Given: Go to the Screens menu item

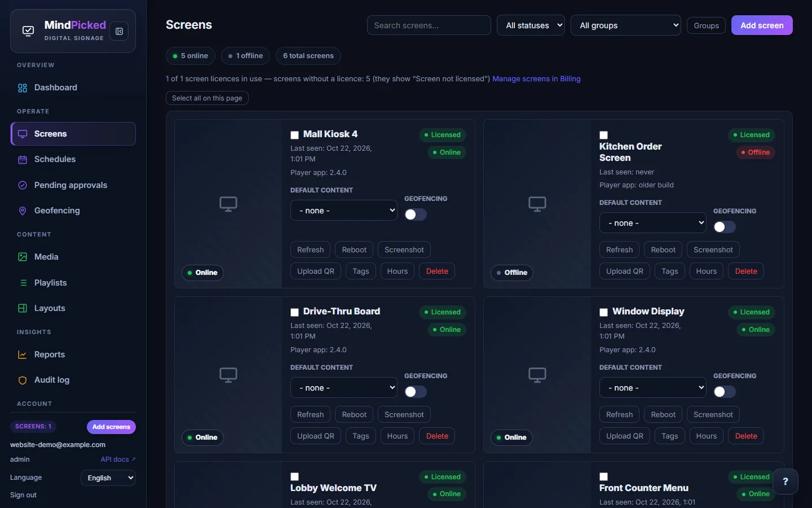Looking at the screenshot, I should [73, 134].
